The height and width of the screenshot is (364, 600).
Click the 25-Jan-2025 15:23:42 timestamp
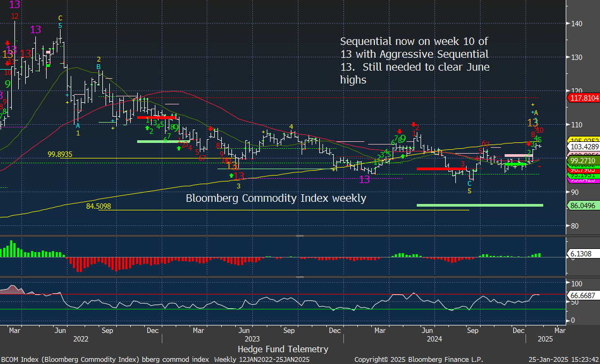tap(563, 360)
